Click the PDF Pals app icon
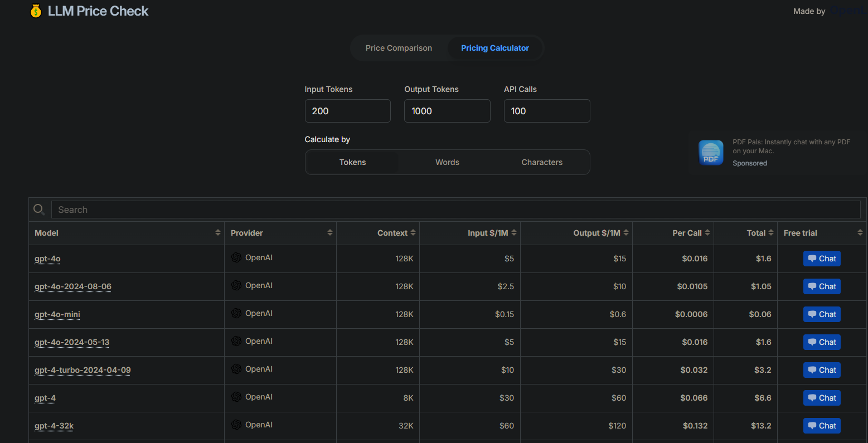 (x=711, y=153)
